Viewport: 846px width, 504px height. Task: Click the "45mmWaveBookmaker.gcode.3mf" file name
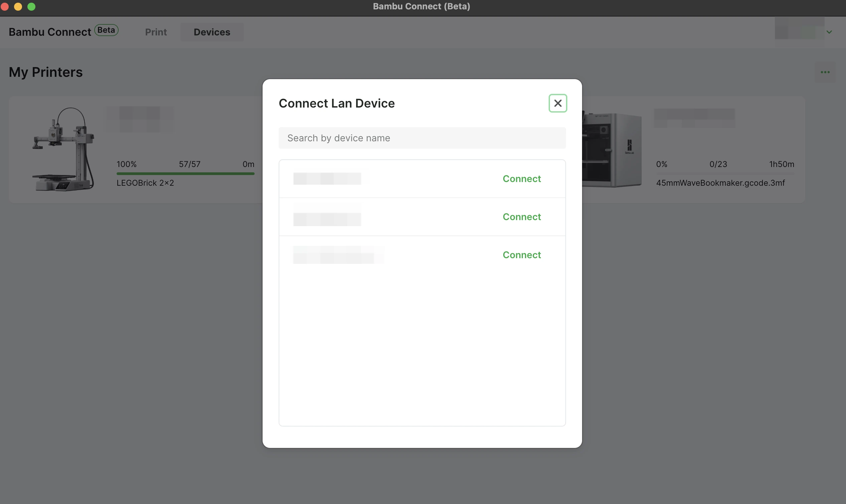pyautogui.click(x=720, y=183)
